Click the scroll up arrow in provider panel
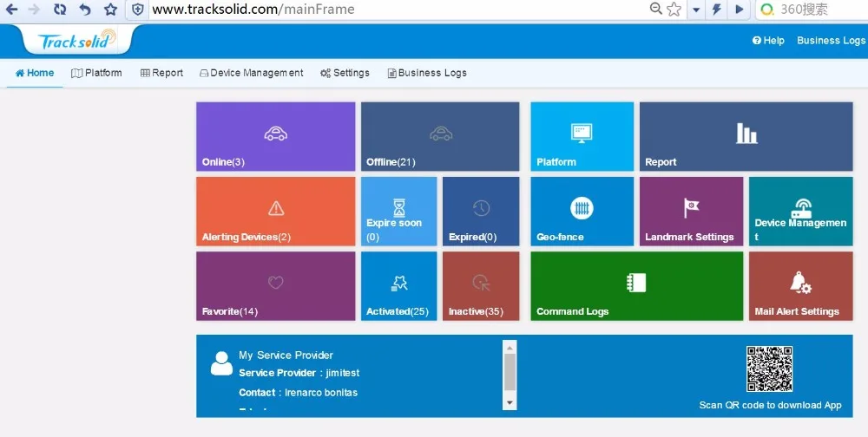Screen dimensions: 868x437 coord(510,347)
